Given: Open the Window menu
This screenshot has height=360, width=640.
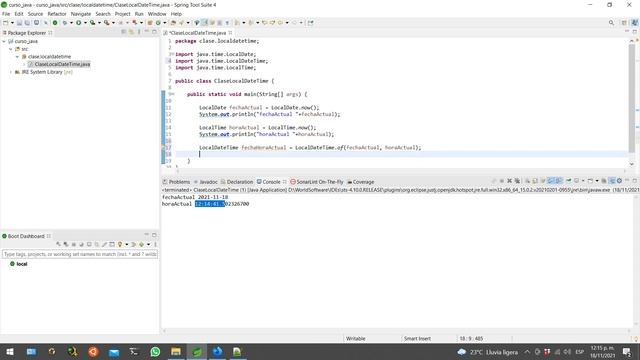Looking at the screenshot, I should point(157,14).
